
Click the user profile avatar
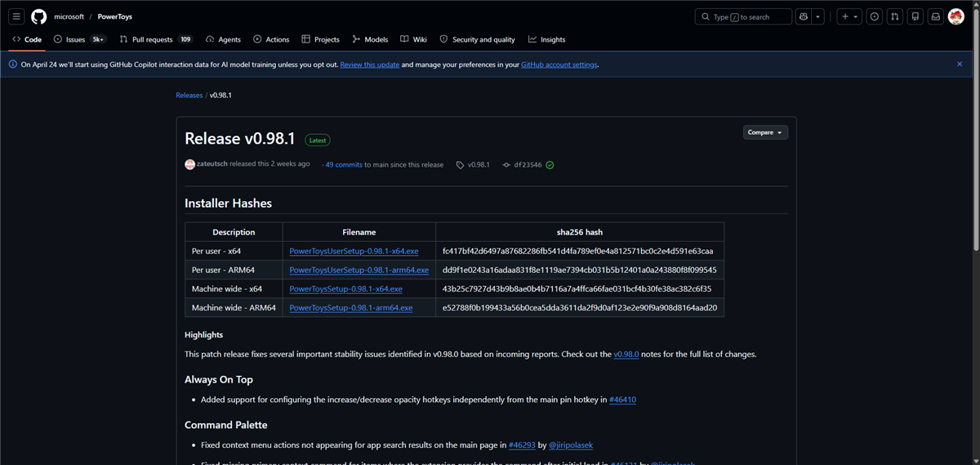point(956,16)
